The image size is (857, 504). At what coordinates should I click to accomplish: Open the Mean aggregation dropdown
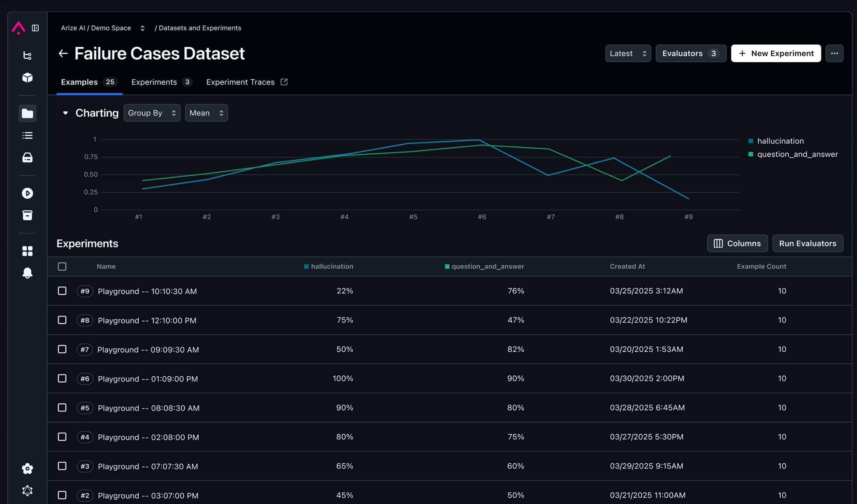pyautogui.click(x=206, y=113)
